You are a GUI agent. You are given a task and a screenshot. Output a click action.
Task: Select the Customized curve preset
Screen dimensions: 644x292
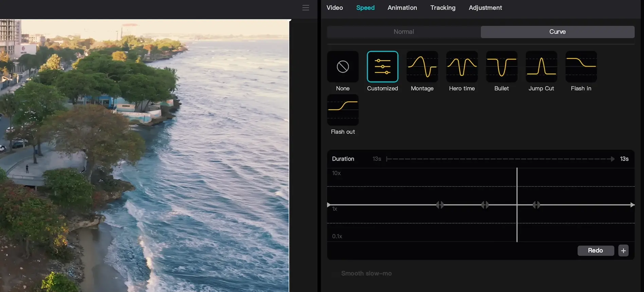382,67
